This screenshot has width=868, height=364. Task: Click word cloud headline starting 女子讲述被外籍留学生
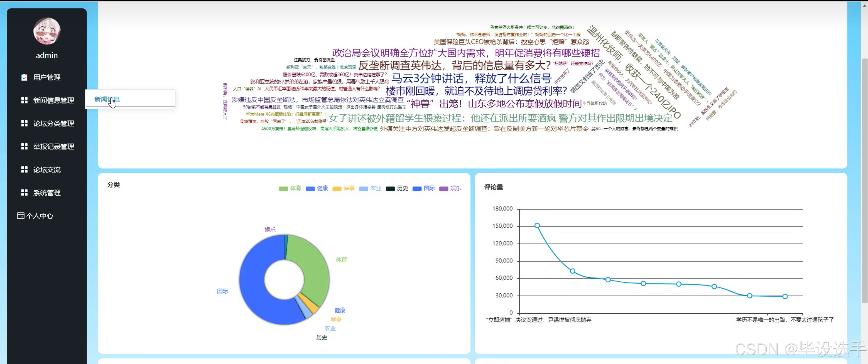click(x=501, y=118)
